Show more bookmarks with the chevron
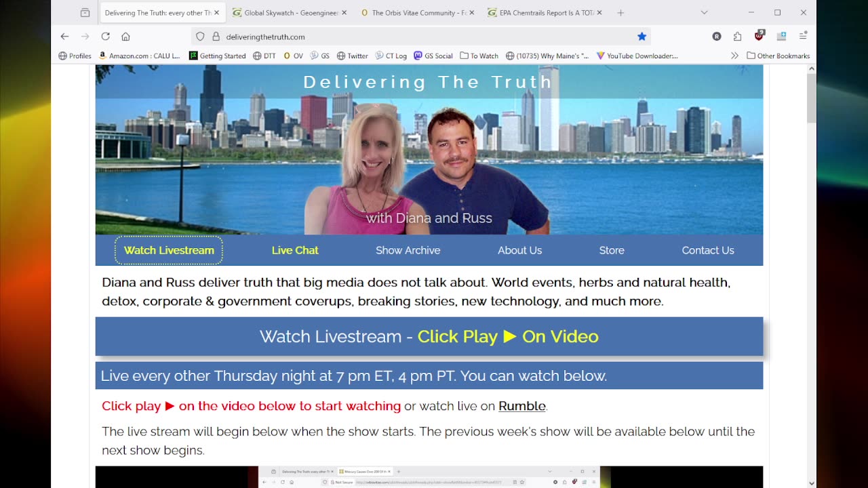Viewport: 868px width, 488px height. pyautogui.click(x=734, y=56)
